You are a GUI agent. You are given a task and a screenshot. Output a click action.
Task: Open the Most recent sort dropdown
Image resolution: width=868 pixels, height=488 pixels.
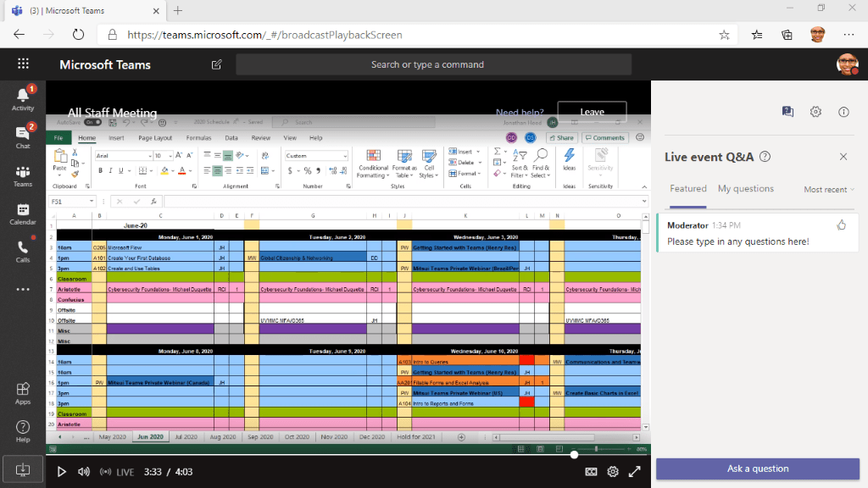[x=829, y=190]
